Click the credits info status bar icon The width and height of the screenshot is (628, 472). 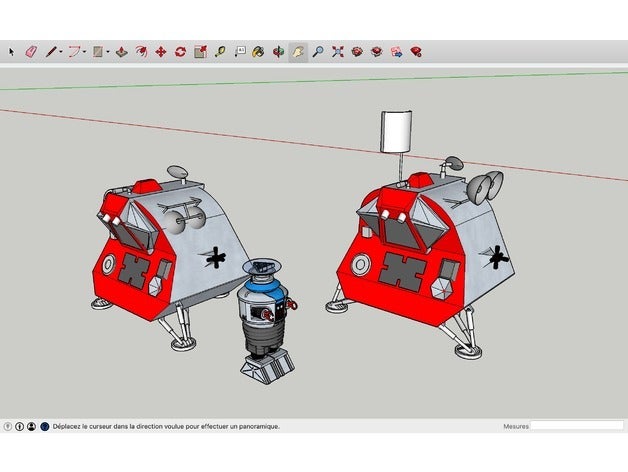19,426
